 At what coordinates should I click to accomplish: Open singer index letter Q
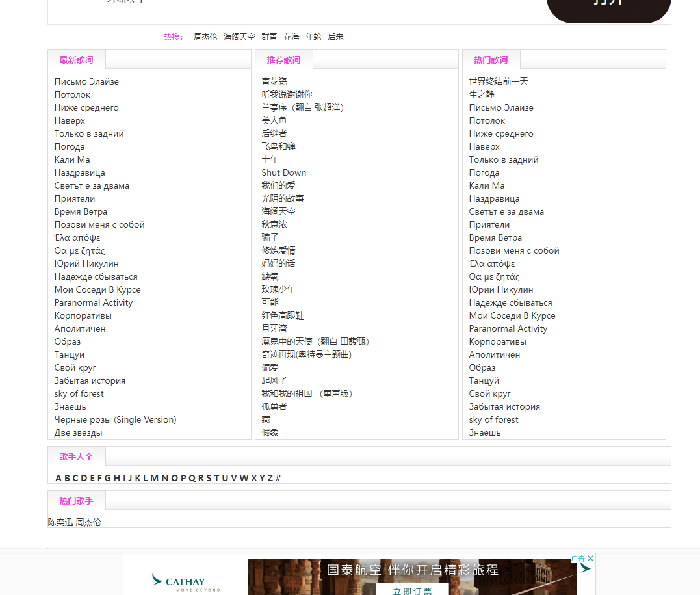coord(192,478)
